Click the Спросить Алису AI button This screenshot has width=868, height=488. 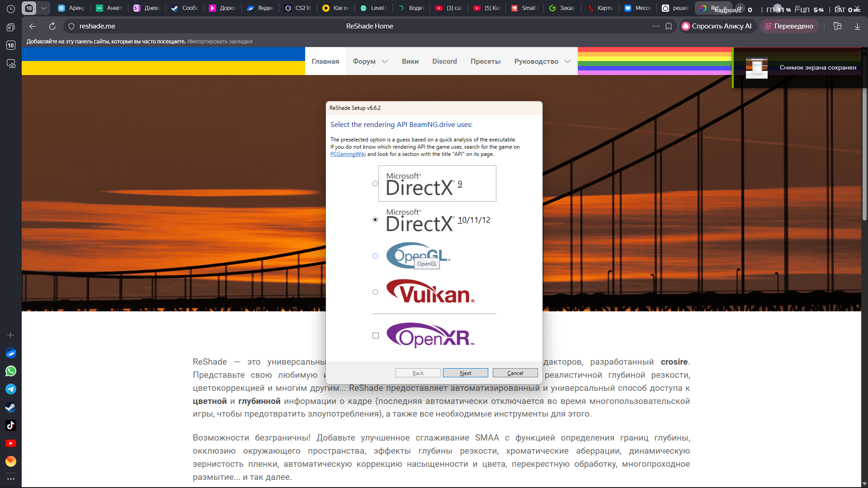coord(717,26)
